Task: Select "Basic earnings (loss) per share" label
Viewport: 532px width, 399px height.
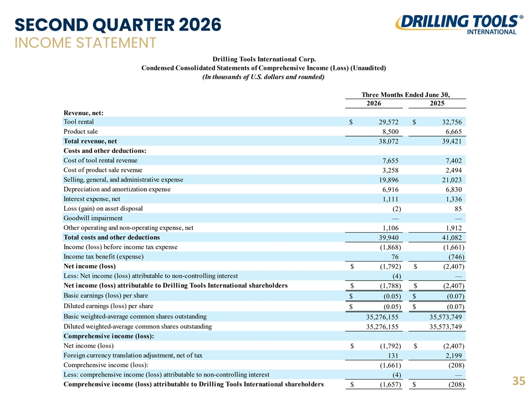Action: [x=106, y=295]
